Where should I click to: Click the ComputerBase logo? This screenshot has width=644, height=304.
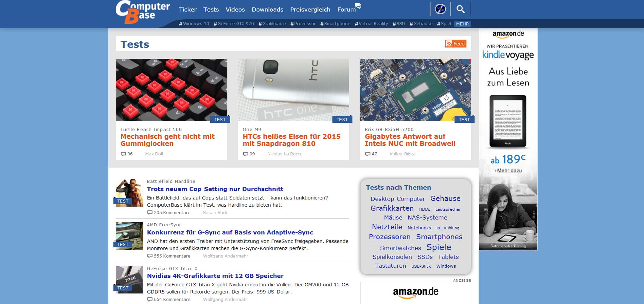click(143, 12)
